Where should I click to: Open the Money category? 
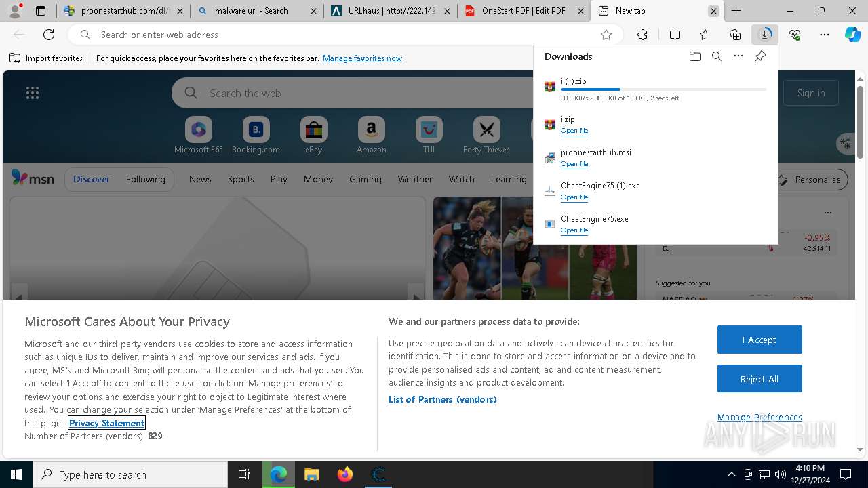point(318,179)
